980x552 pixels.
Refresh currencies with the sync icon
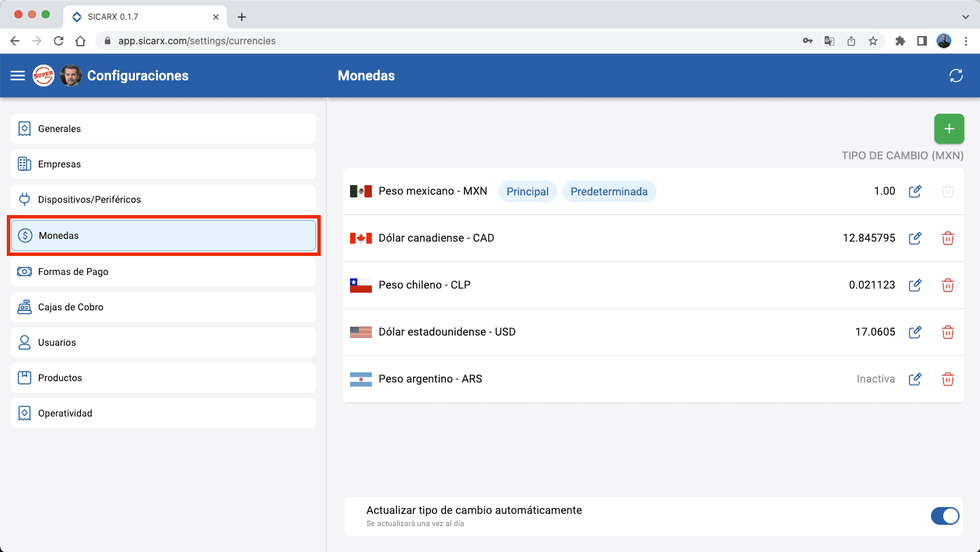(956, 76)
